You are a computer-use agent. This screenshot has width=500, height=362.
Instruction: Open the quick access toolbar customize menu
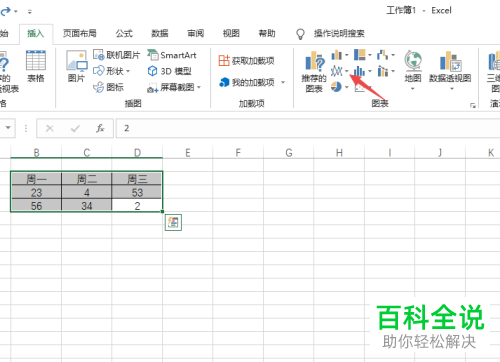pos(30,12)
